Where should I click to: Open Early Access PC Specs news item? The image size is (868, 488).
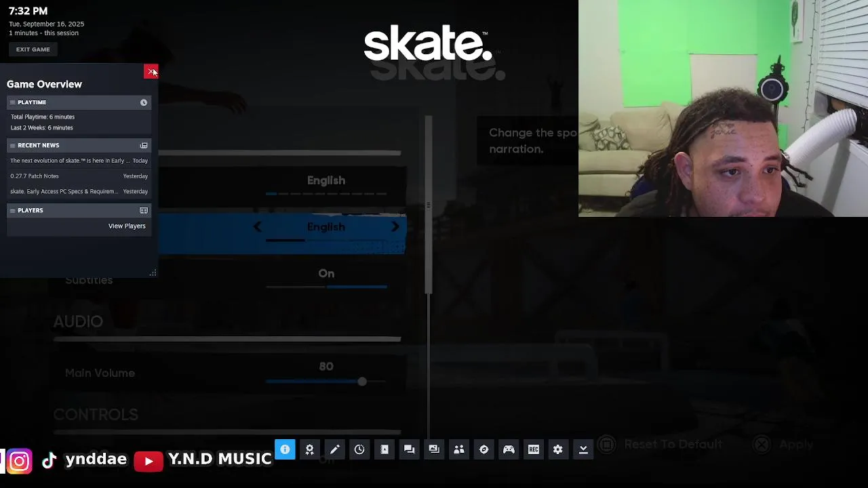coord(79,191)
